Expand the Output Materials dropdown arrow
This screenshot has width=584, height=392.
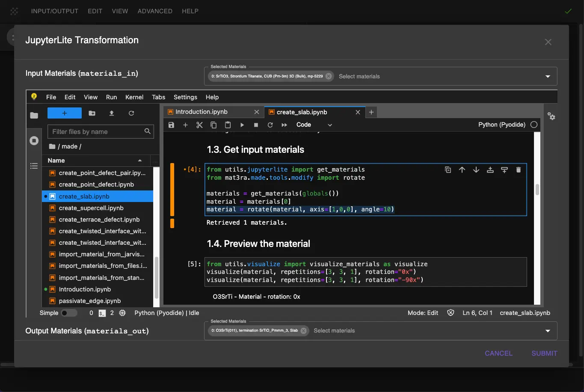coord(548,331)
